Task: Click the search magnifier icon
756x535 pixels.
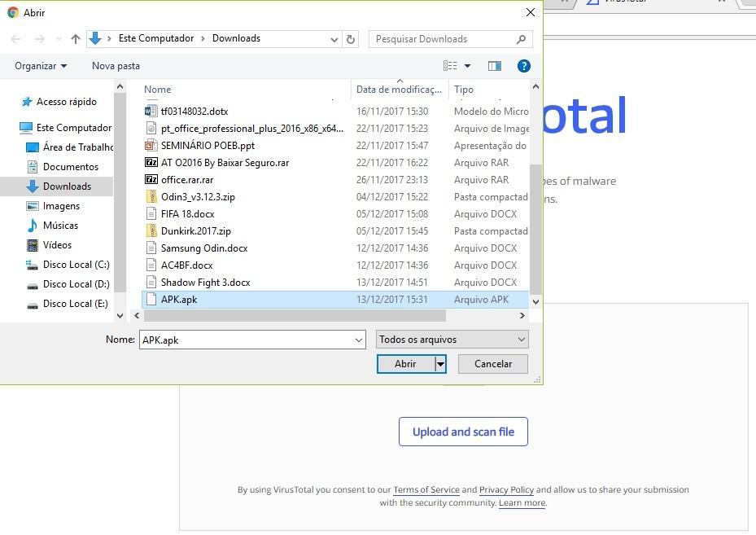Action: click(x=521, y=39)
